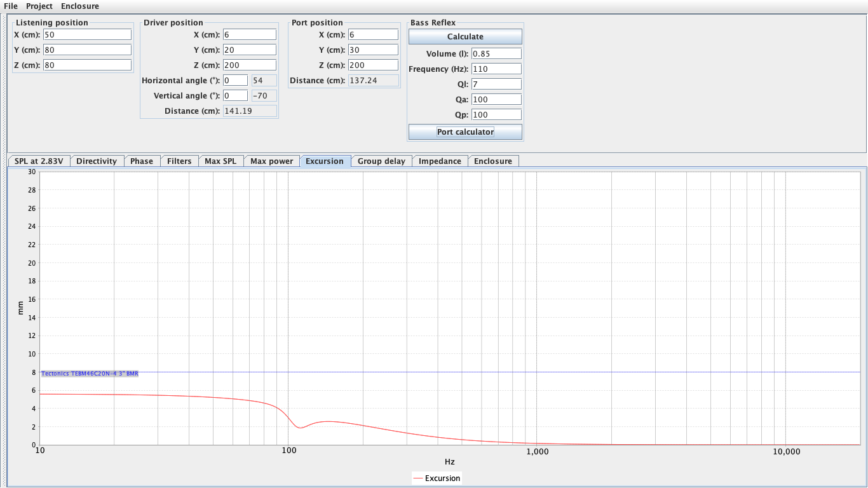Click Driver Distance value 141.19
The image size is (868, 488).
250,111
